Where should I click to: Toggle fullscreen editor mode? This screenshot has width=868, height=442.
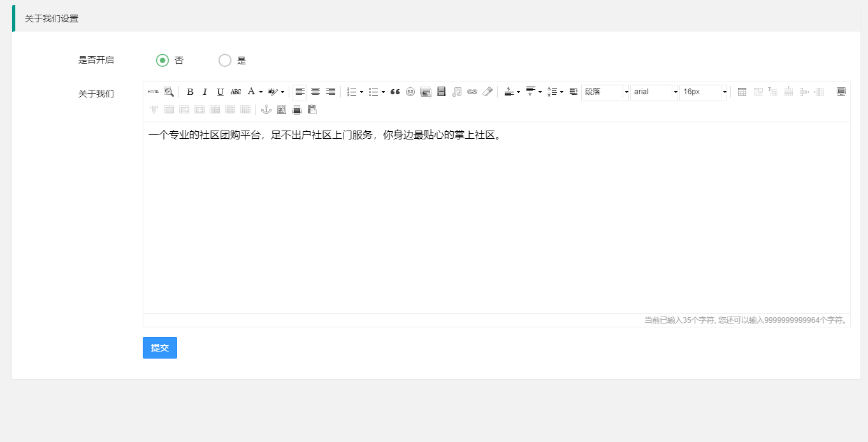[841, 92]
